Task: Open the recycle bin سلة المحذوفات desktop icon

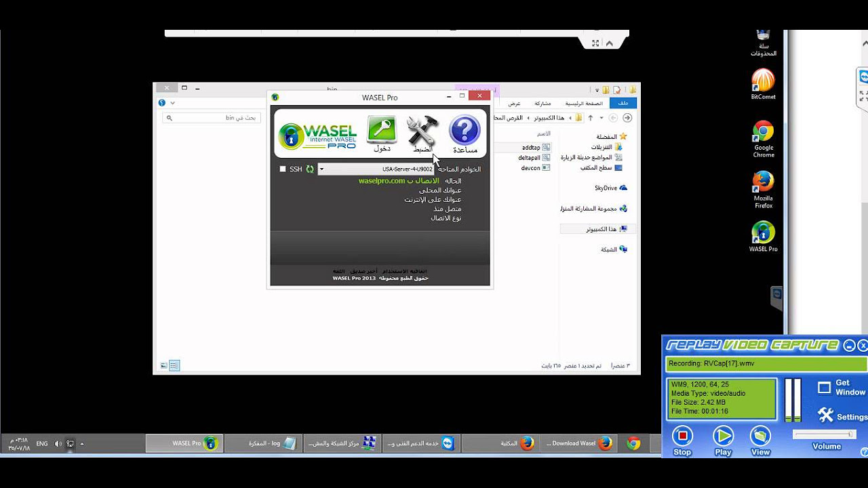Action: [763, 43]
